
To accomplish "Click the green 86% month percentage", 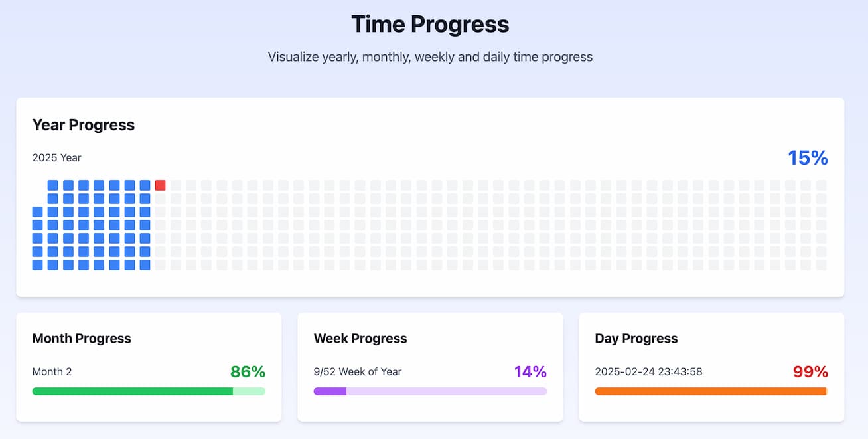I will pos(248,372).
